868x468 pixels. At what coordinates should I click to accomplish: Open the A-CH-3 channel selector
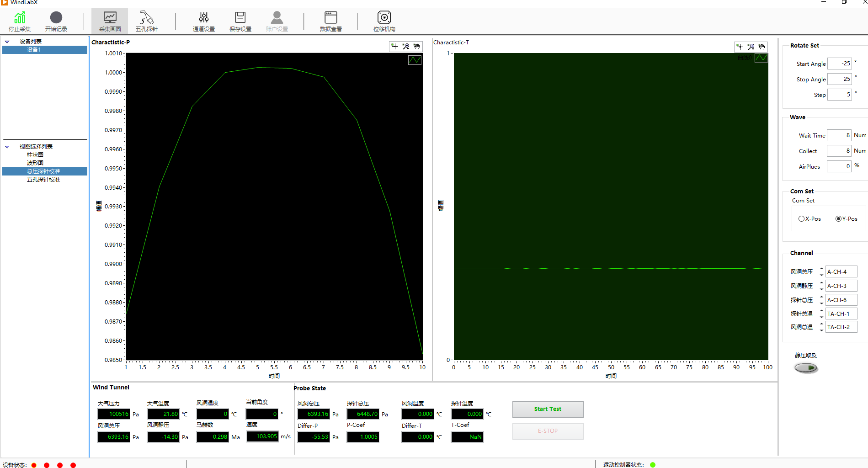[x=841, y=286]
